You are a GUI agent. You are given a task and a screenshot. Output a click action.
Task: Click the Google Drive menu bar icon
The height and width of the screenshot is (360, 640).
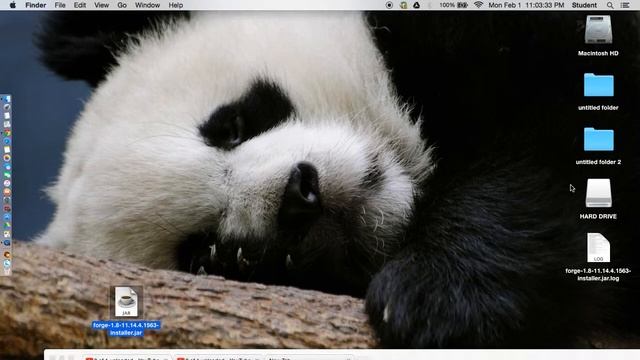pyautogui.click(x=416, y=5)
